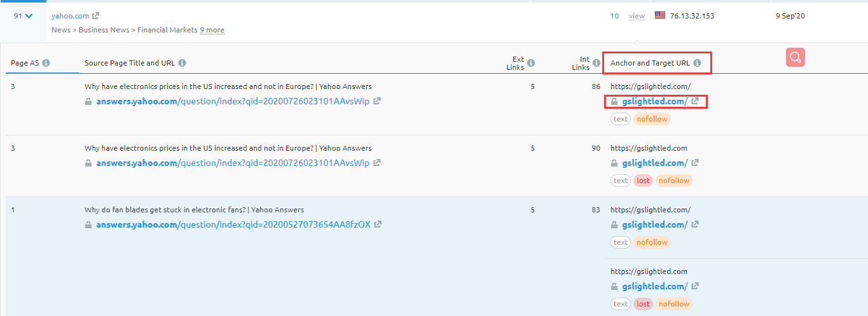The image size is (868, 316).
Task: Sort table by Ext Links column
Action: click(x=515, y=63)
